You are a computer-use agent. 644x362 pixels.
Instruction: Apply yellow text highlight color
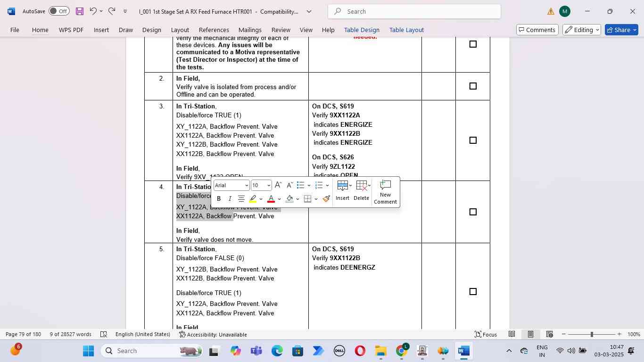tap(253, 199)
